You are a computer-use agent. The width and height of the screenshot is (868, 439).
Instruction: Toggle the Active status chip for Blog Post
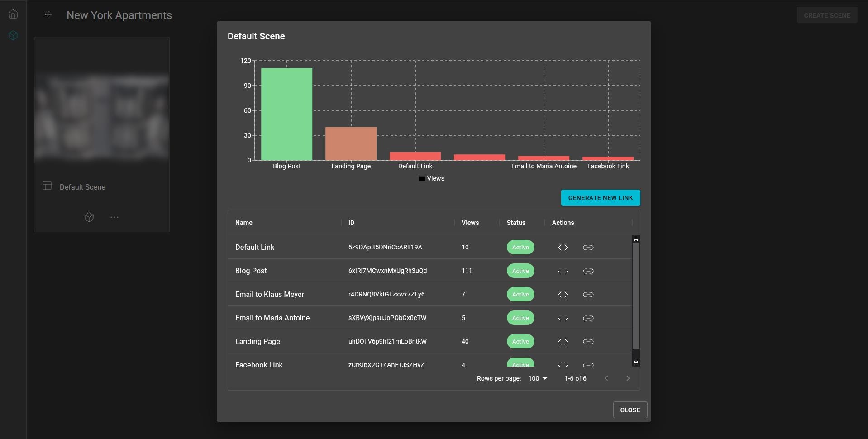coord(520,271)
